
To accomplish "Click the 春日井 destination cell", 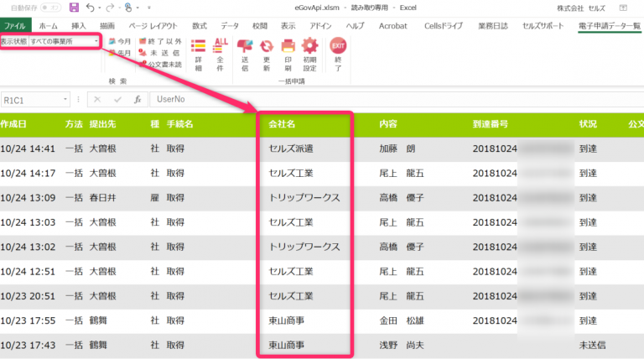I will (x=102, y=198).
